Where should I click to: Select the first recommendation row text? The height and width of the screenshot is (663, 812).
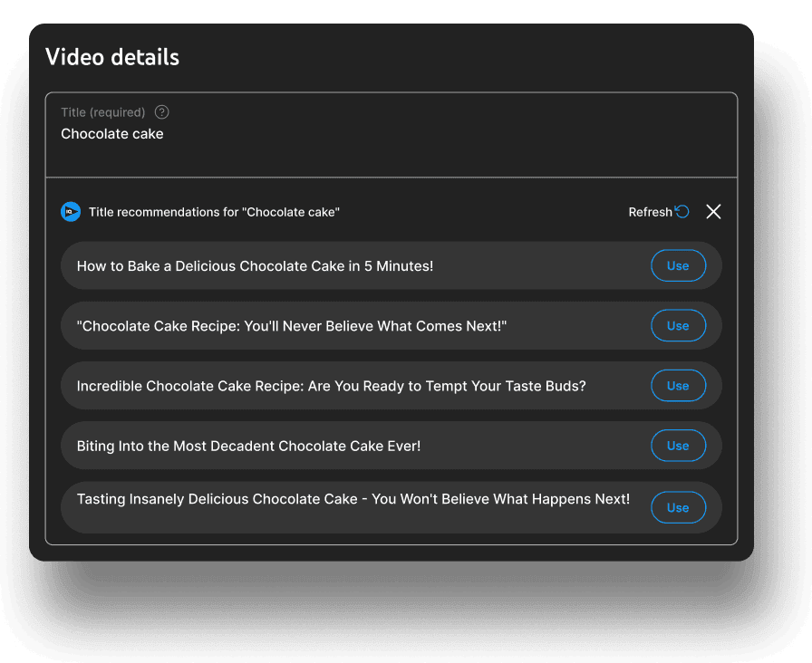pyautogui.click(x=255, y=265)
